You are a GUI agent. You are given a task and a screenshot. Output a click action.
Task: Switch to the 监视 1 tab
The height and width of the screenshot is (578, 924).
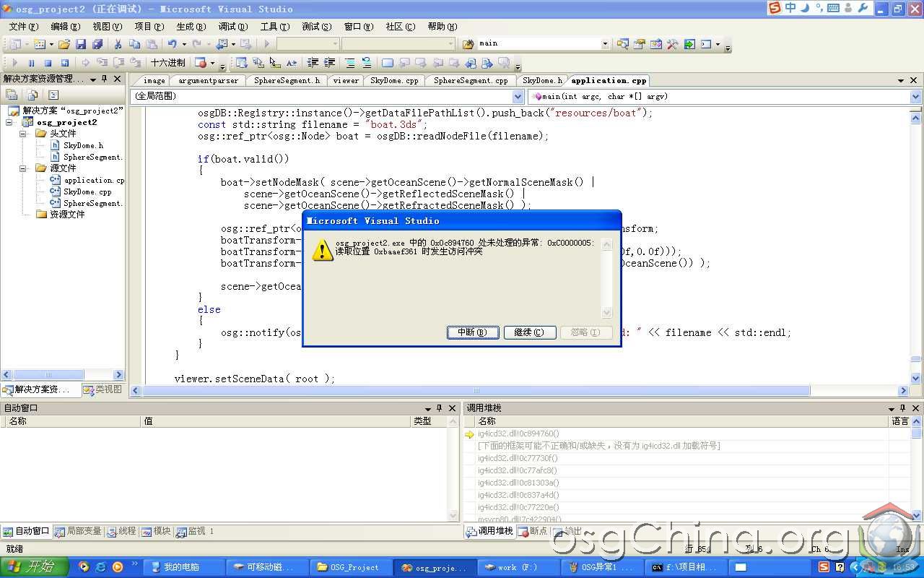195,531
